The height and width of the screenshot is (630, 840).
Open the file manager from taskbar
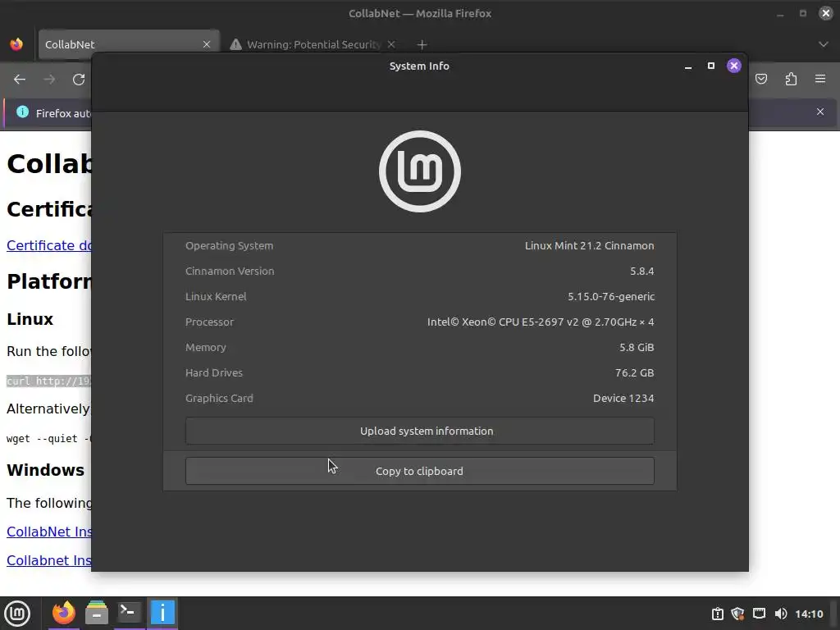tap(97, 613)
